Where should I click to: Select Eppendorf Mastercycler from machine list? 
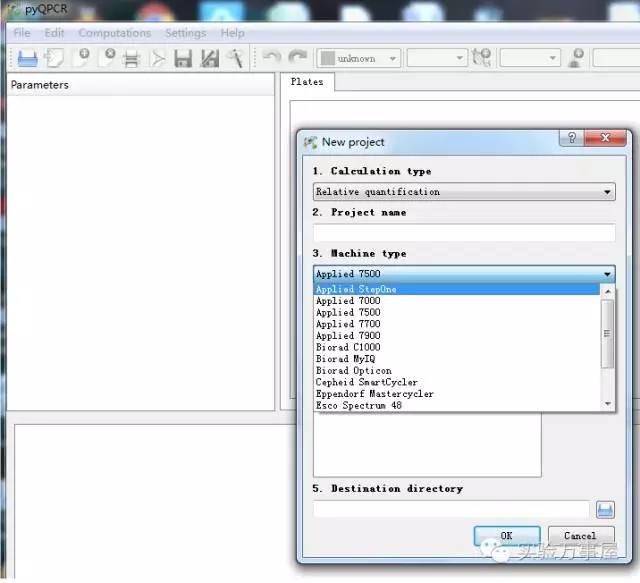pos(457,394)
